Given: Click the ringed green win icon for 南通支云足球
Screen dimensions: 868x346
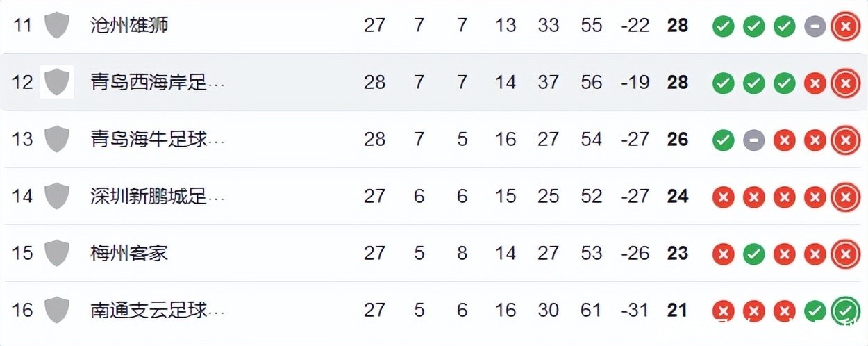Looking at the screenshot, I should (845, 310).
